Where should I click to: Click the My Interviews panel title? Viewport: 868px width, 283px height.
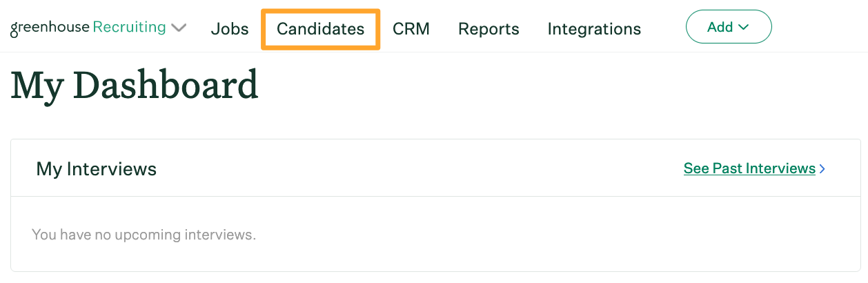click(97, 168)
